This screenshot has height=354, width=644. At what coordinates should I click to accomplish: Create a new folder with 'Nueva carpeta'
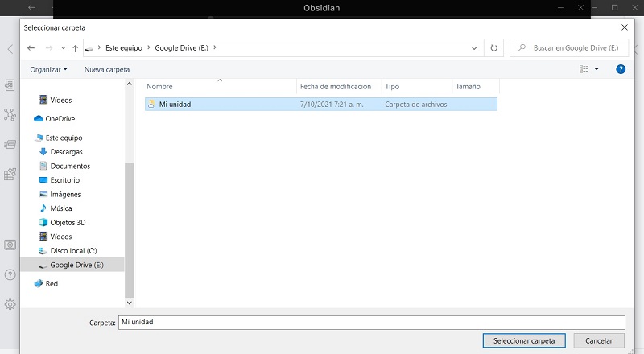[x=107, y=70]
